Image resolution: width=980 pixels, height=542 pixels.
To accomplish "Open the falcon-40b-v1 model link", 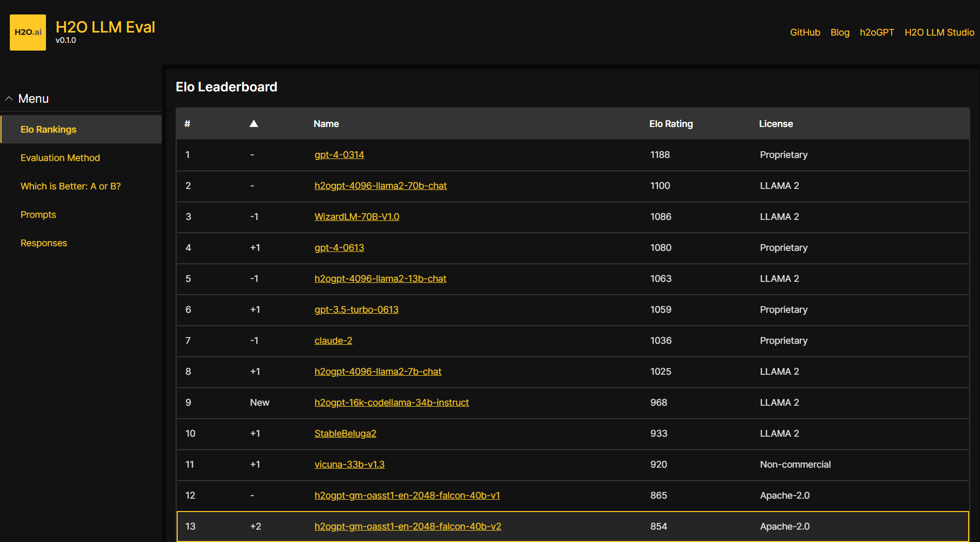I will pos(407,496).
